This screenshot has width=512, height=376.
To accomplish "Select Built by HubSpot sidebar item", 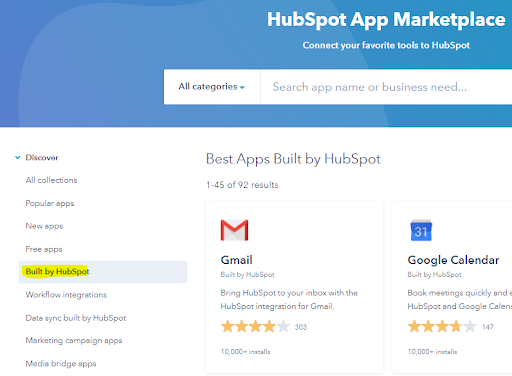I will (x=103, y=272).
